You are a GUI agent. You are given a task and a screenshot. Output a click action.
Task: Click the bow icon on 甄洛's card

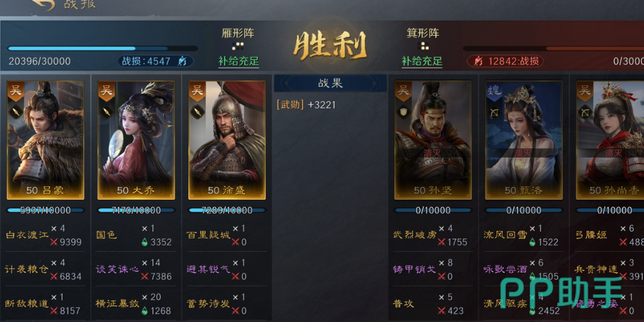point(494,111)
